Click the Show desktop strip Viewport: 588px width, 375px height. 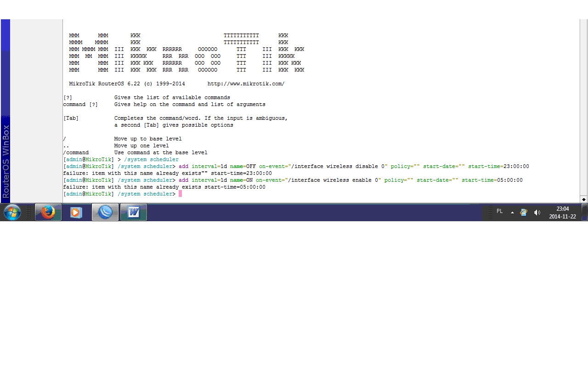584,213
